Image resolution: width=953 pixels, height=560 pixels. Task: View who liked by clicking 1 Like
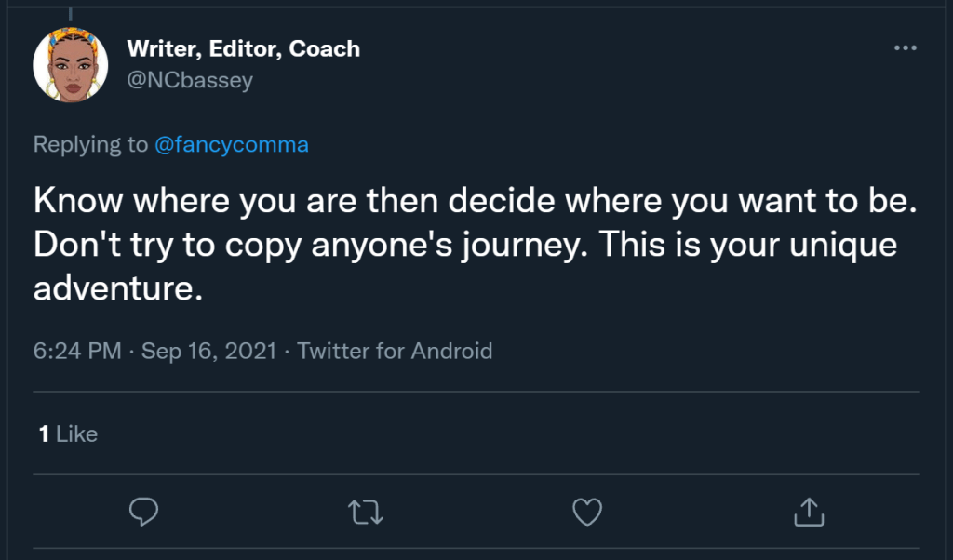tap(67, 433)
